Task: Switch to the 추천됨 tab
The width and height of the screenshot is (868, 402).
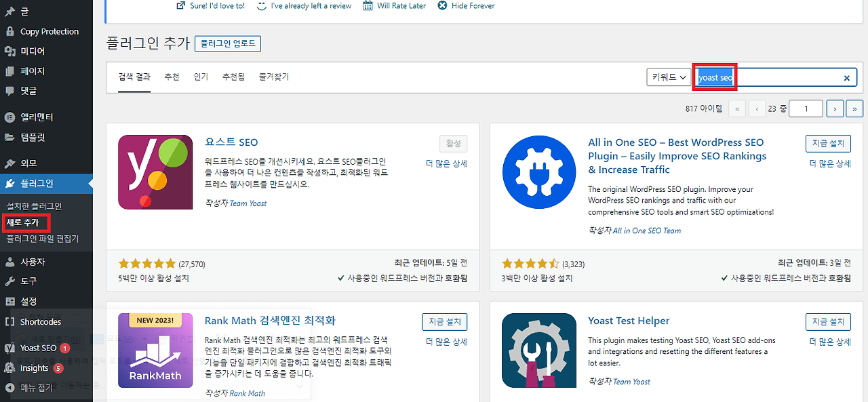Action: [x=233, y=77]
